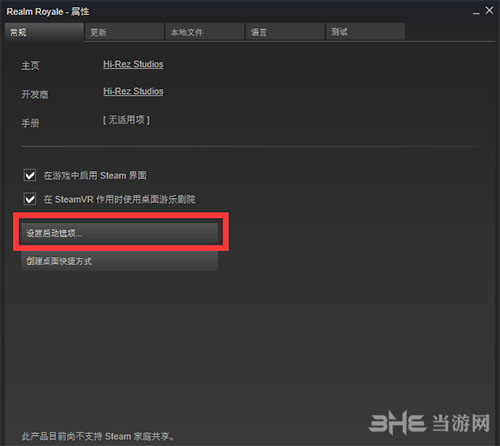Open the Hi-Rez Studios developer link beside 开发商
500x446 pixels.
pos(133,91)
